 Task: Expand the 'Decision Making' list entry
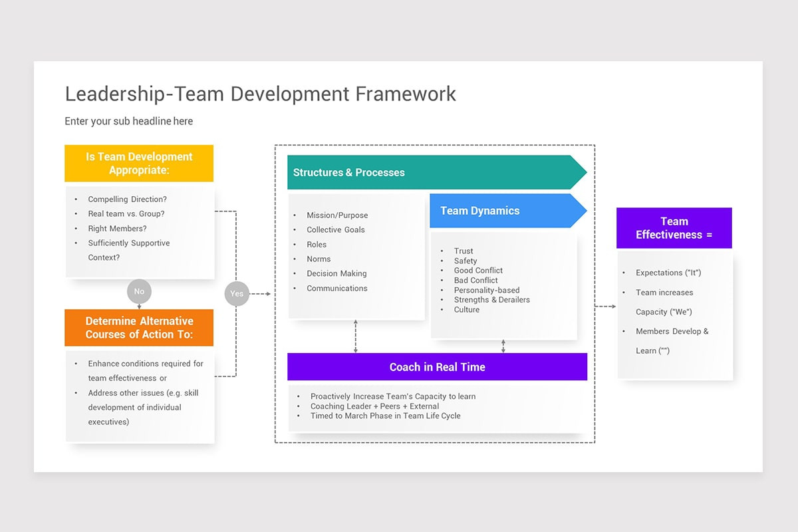(x=336, y=273)
